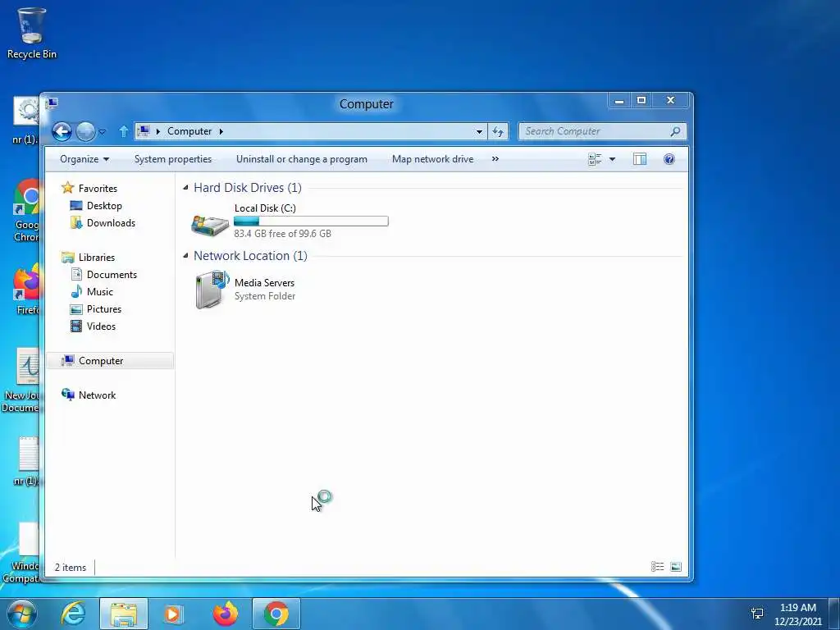Image resolution: width=840 pixels, height=630 pixels.
Task: Select the Google Chrome desktop shortcut
Action: 26,211
